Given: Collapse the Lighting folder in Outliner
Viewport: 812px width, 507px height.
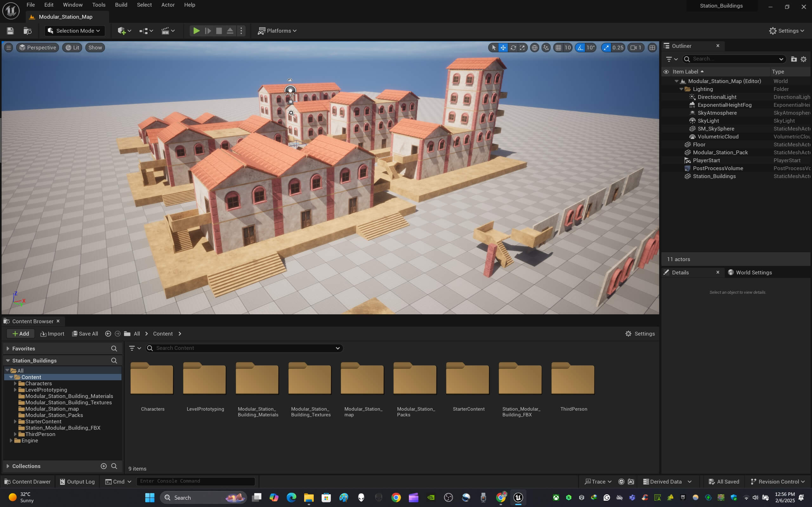Looking at the screenshot, I should (681, 89).
